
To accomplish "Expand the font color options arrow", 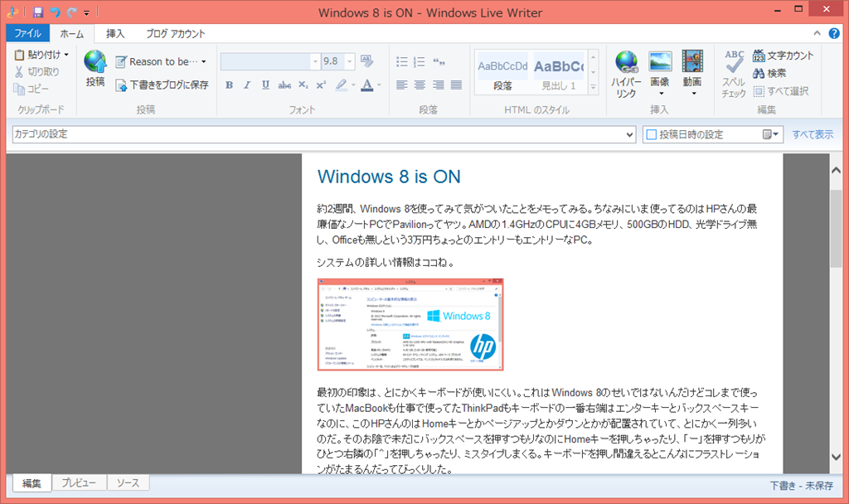I will click(379, 85).
